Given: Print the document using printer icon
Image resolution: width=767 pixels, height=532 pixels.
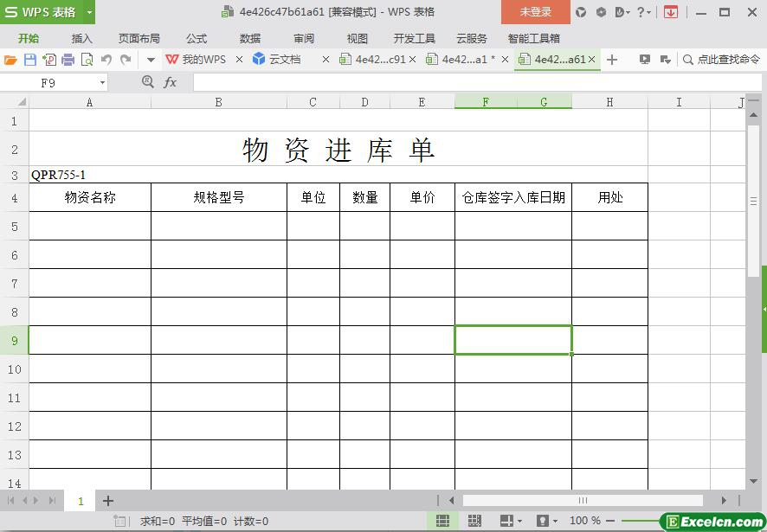Looking at the screenshot, I should pos(68,60).
